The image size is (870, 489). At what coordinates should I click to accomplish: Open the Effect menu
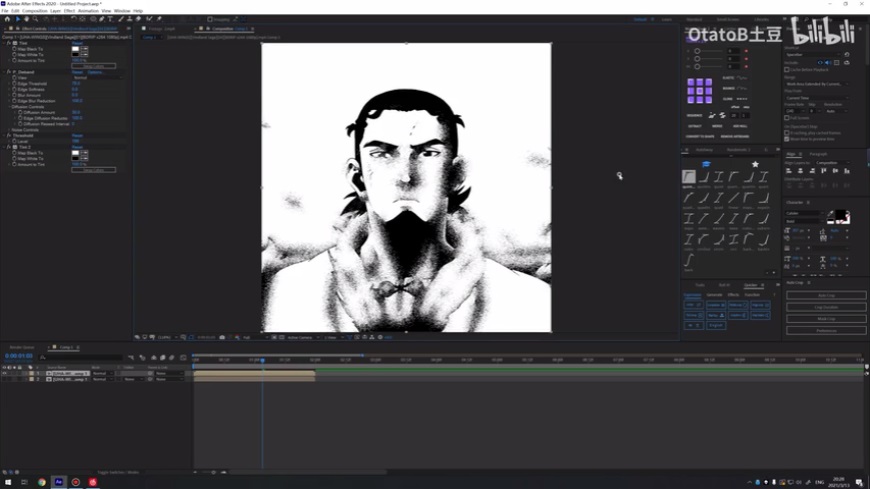pos(69,11)
